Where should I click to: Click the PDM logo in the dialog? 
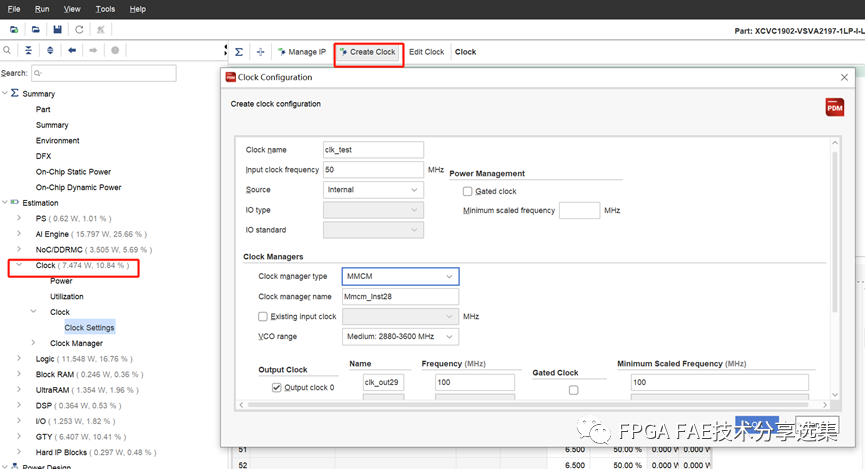click(834, 107)
